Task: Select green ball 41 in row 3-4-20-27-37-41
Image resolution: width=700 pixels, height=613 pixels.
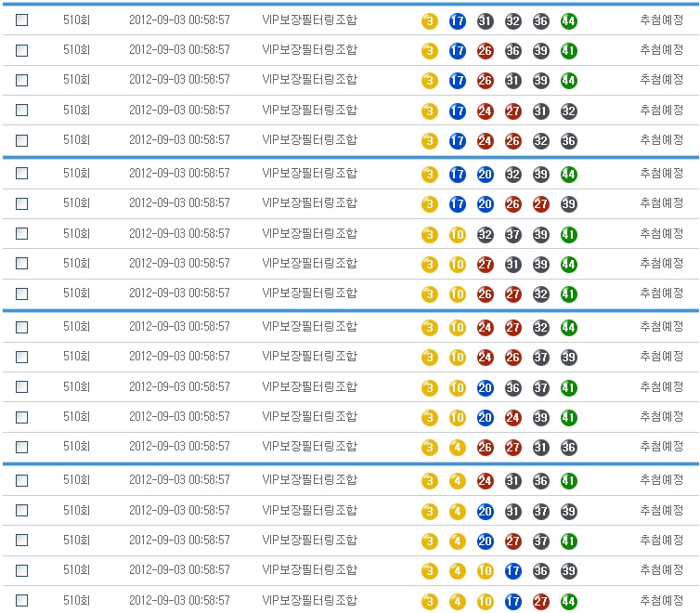Action: click(x=569, y=541)
